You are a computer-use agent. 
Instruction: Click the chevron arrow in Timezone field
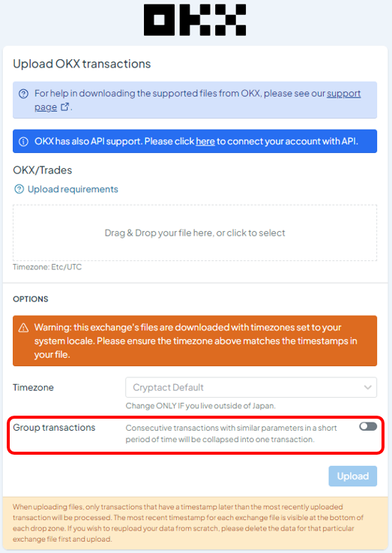coord(368,388)
